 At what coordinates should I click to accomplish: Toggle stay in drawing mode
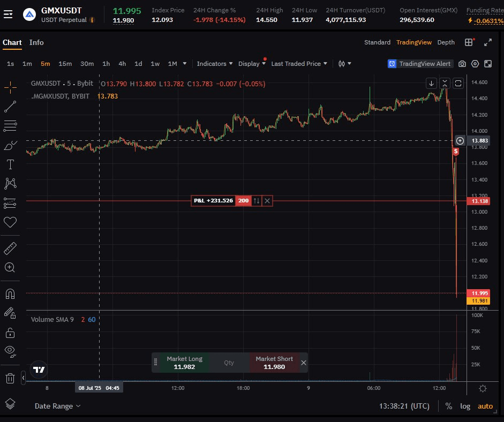(10, 313)
